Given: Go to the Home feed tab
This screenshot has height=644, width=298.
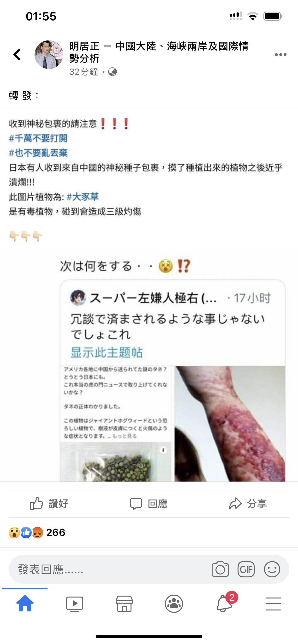Looking at the screenshot, I should click(x=25, y=604).
